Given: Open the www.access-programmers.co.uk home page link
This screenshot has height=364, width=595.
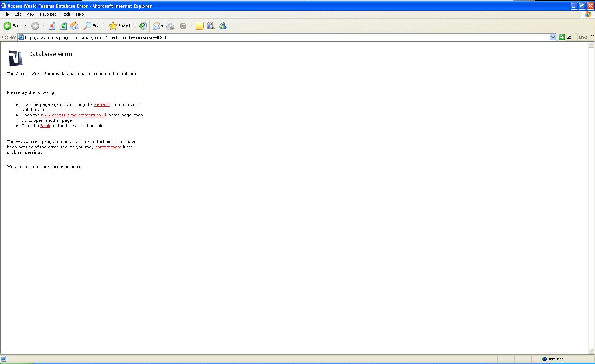Looking at the screenshot, I should (74, 115).
